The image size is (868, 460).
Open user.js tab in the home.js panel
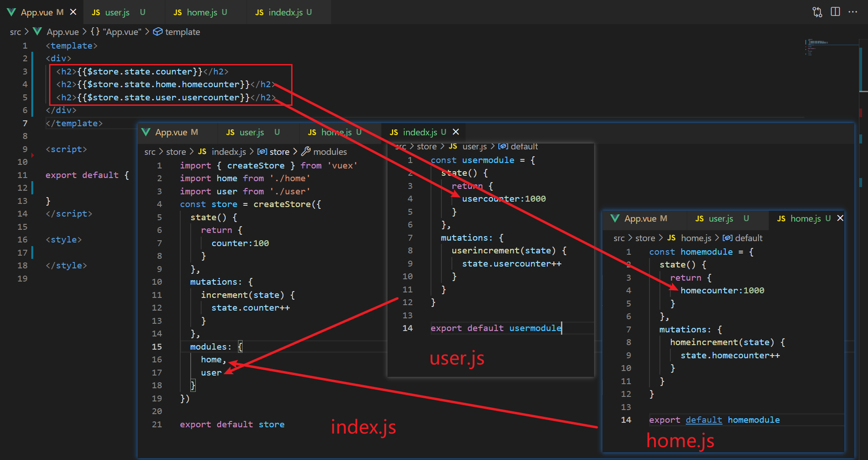click(x=721, y=218)
